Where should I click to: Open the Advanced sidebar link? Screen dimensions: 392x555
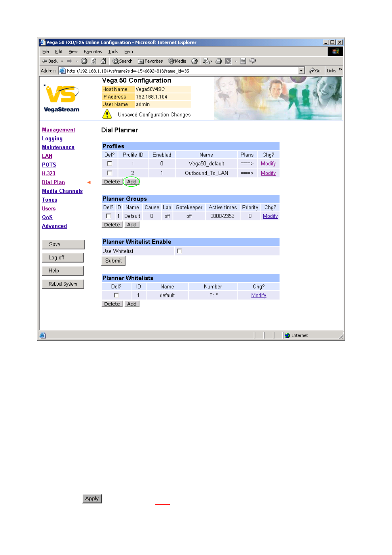pos(54,226)
